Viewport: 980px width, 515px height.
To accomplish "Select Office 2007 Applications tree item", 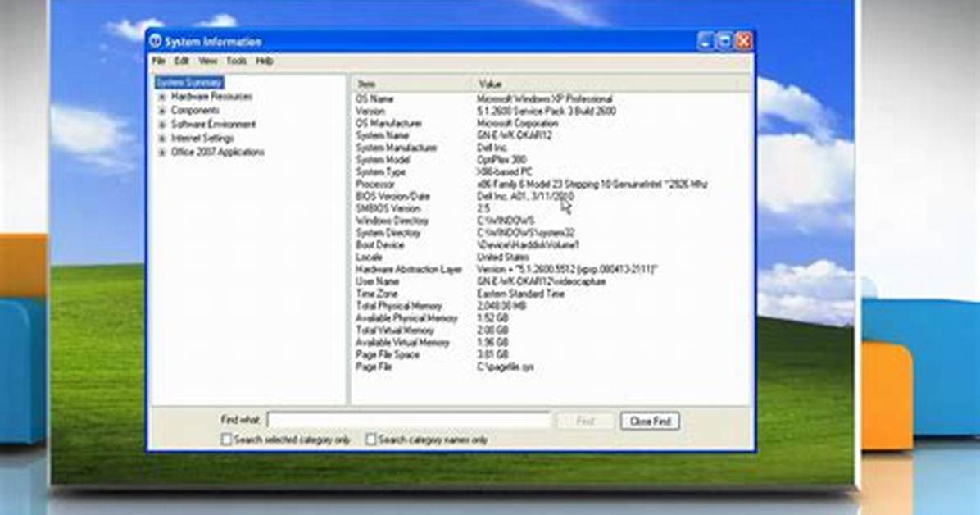I will point(217,152).
